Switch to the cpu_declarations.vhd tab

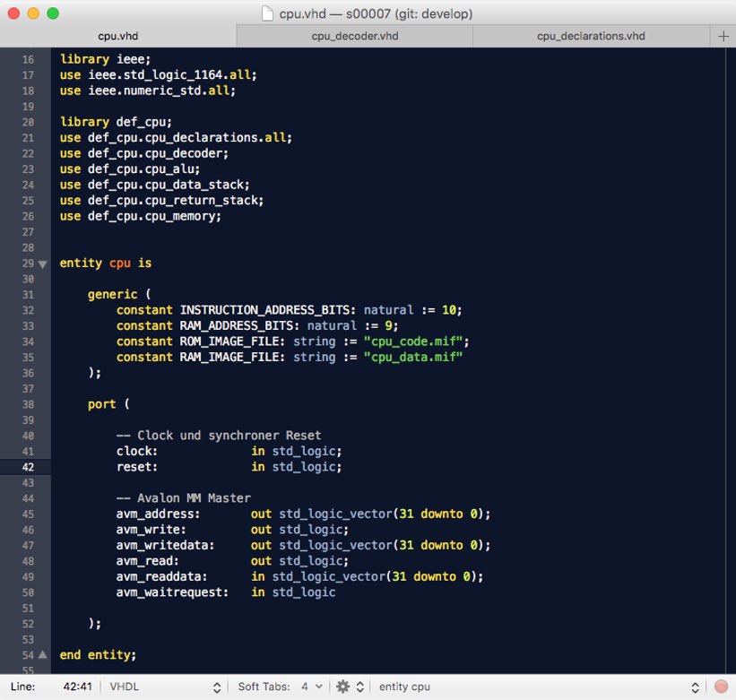(x=591, y=36)
